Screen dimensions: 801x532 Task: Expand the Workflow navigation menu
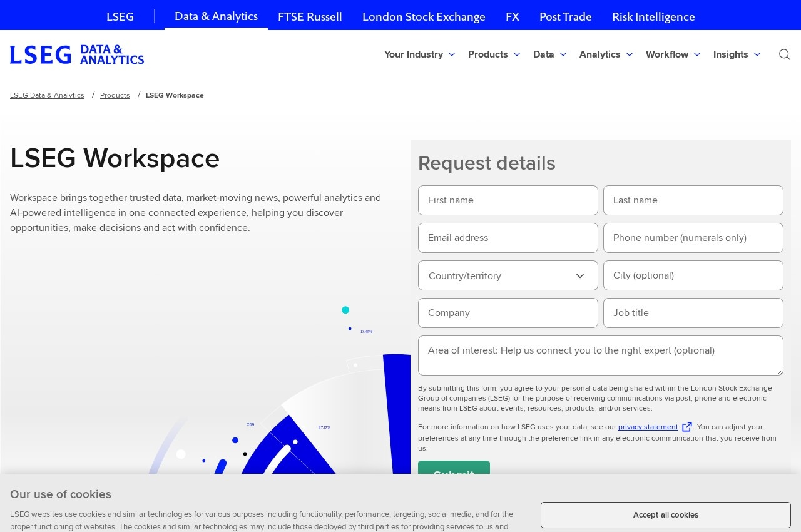(673, 54)
